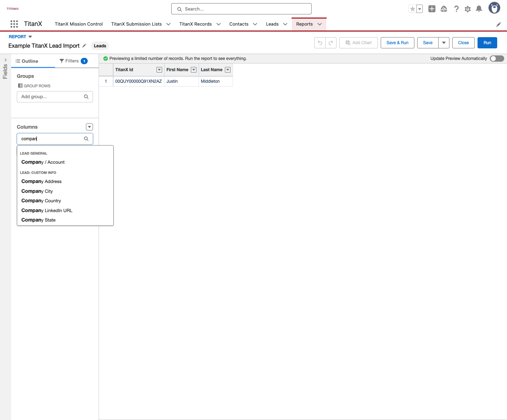507x420 pixels.
Task: Toggle Update Preview Automatically
Action: pyautogui.click(x=497, y=59)
